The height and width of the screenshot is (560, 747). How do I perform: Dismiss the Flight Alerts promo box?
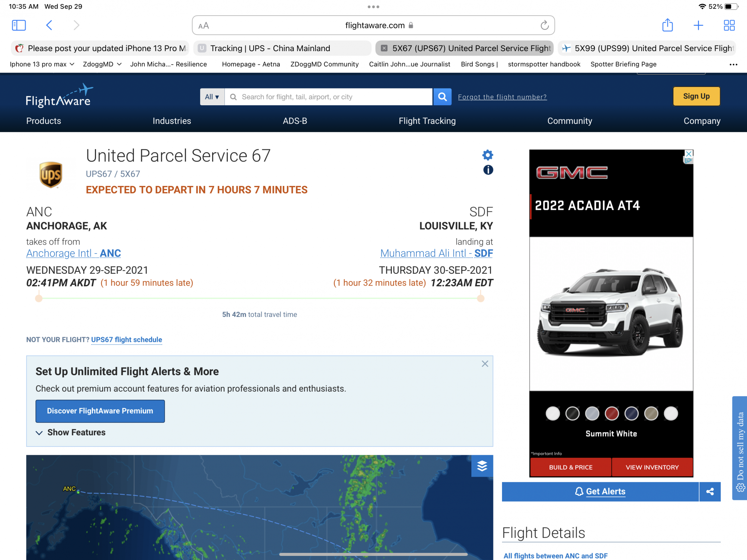(485, 364)
